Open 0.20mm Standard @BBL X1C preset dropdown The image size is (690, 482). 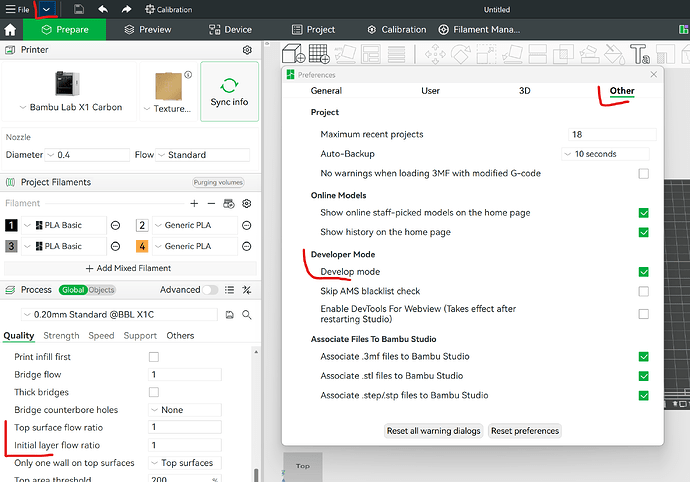(x=119, y=314)
